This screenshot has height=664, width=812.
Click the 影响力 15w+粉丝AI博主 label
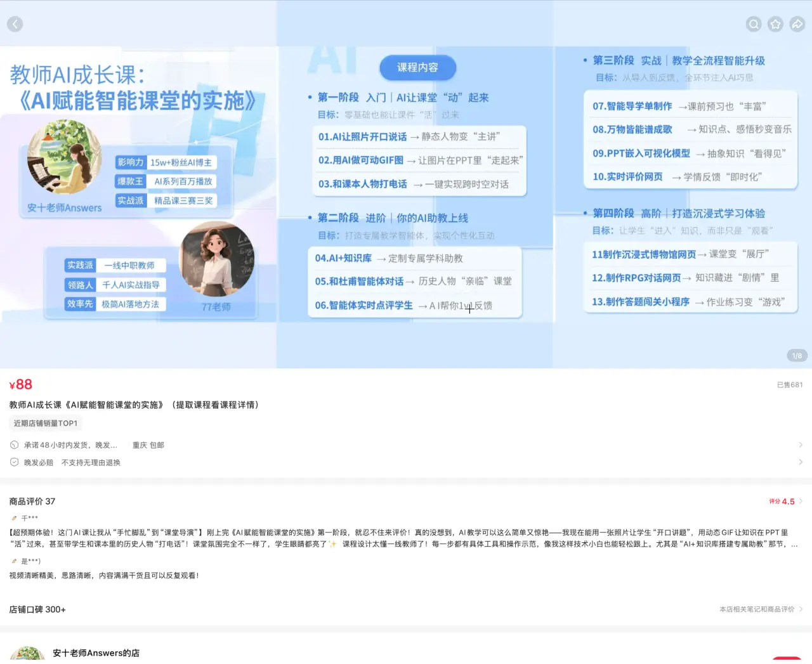166,162
